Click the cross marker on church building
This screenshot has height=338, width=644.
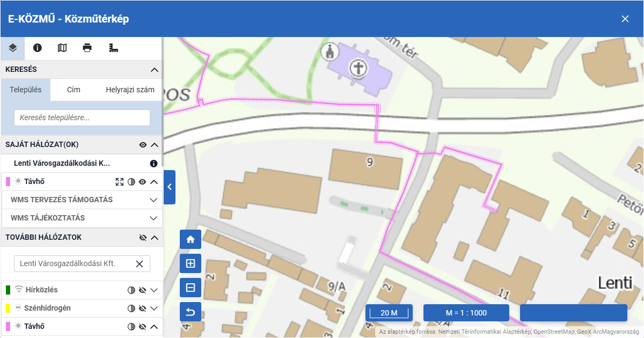pos(358,68)
